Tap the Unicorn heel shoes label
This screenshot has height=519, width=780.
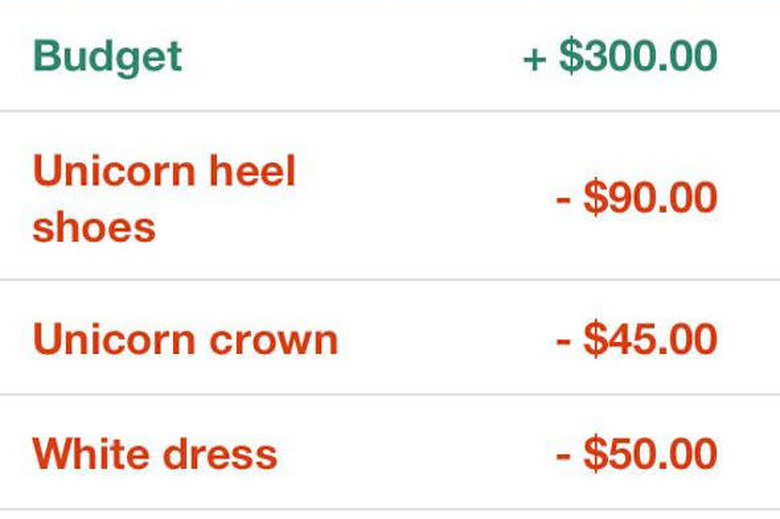point(164,198)
